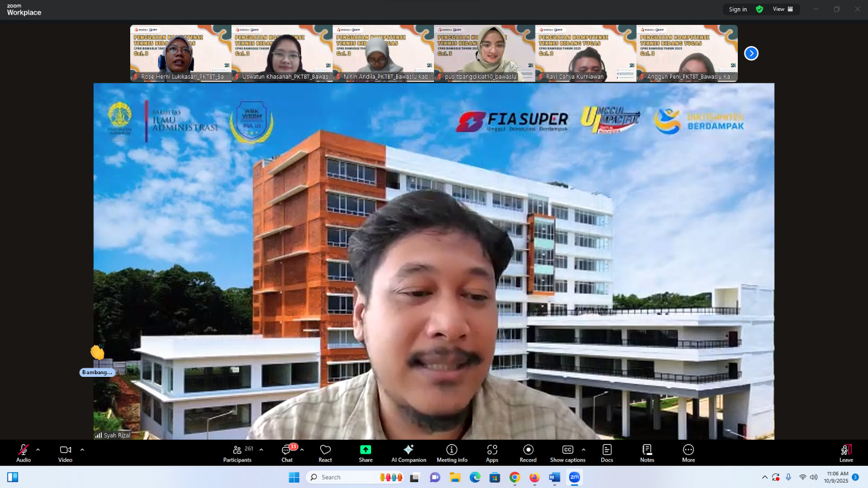Image resolution: width=868 pixels, height=488 pixels.
Task: Toggle Show captions button
Action: click(x=567, y=453)
